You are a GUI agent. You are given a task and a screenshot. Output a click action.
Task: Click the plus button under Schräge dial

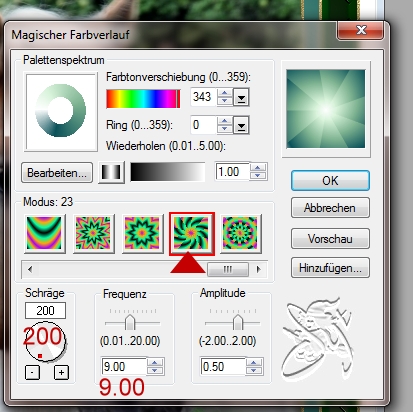61,372
